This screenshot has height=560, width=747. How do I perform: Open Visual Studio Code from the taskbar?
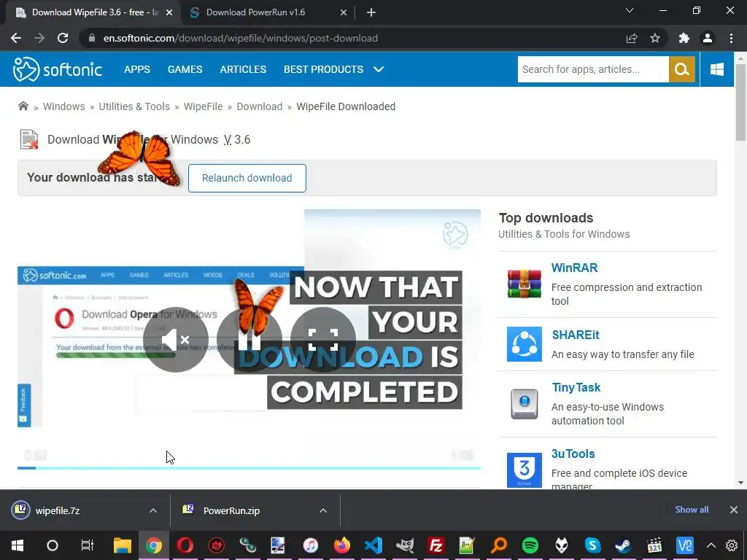(x=373, y=545)
